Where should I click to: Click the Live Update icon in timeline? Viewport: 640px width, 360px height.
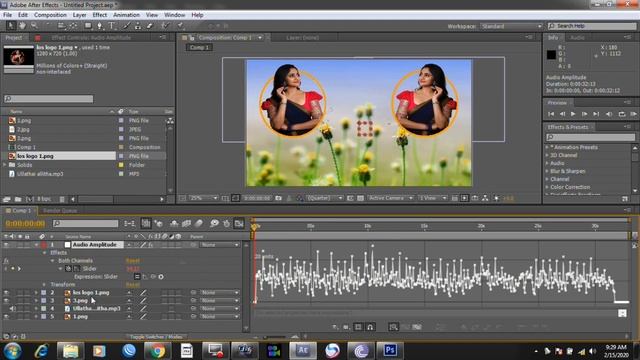(x=146, y=223)
